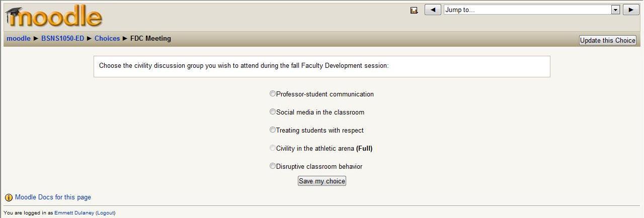Open the BSNS1050-ED breadcrumb link
644x218 pixels.
pos(62,39)
